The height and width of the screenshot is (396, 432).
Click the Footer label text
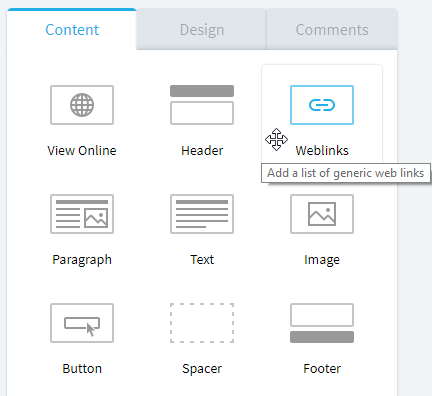[322, 369]
